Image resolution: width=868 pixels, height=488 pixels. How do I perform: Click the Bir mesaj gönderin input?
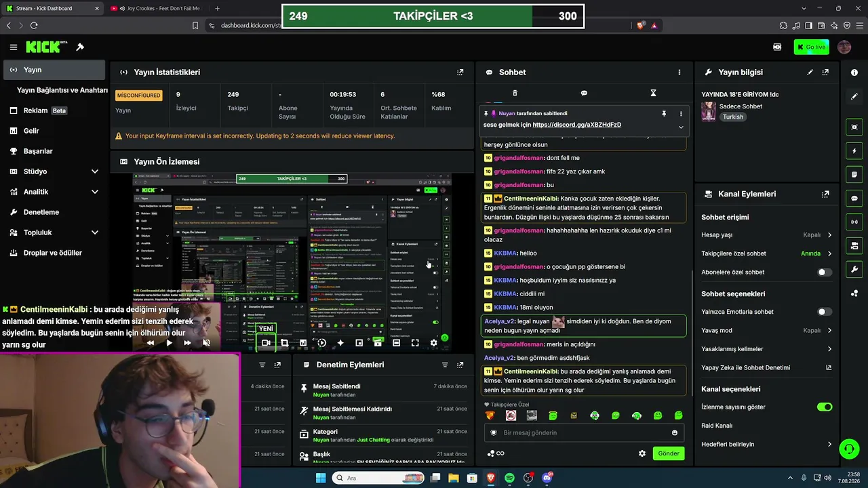583,432
